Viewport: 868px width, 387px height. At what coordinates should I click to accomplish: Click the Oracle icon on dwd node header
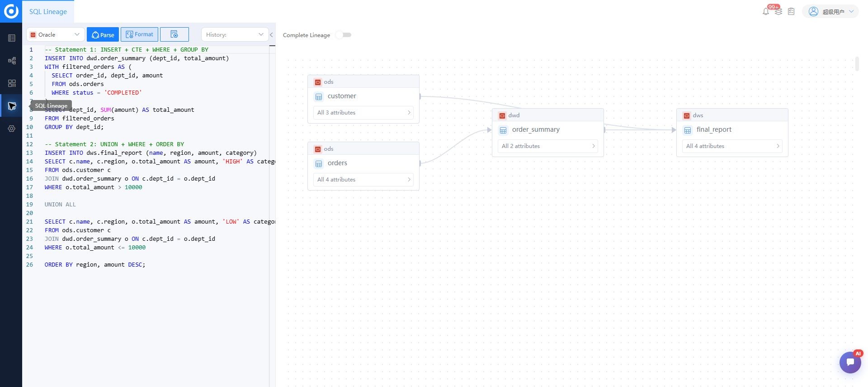point(502,115)
